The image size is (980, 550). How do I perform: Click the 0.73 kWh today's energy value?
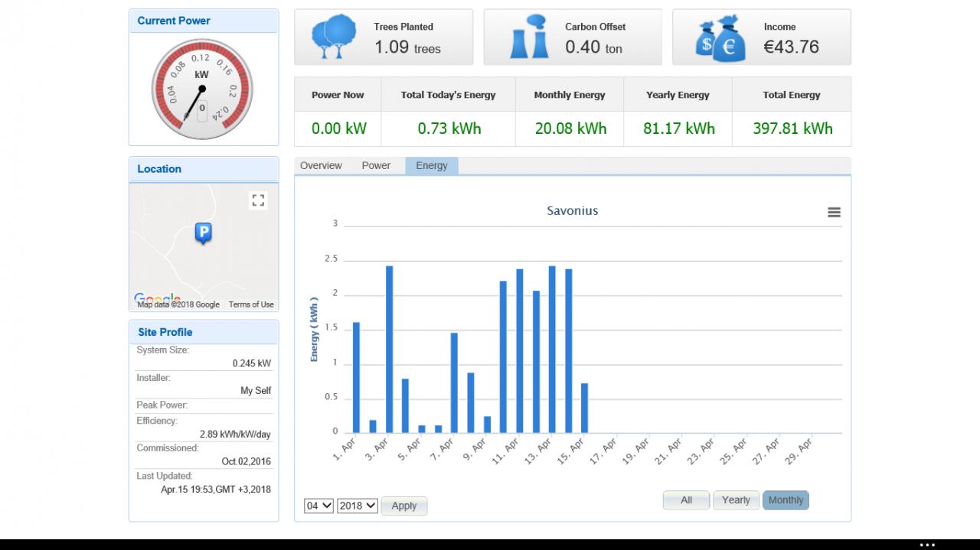click(x=449, y=129)
